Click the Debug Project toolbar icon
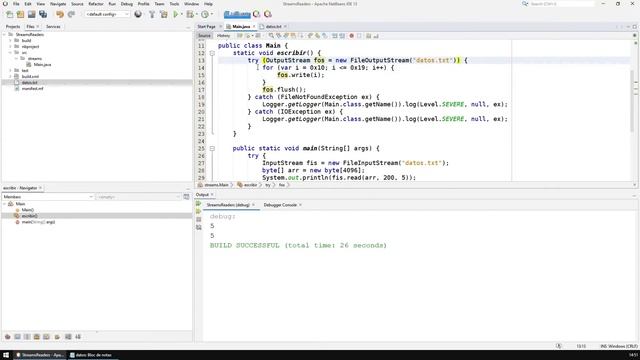This screenshot has width=640, height=360. tap(190, 14)
